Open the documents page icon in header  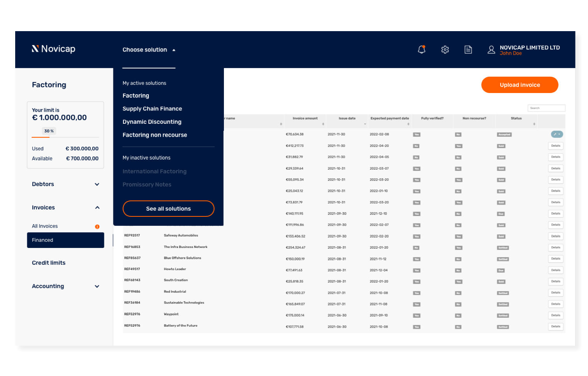(468, 49)
